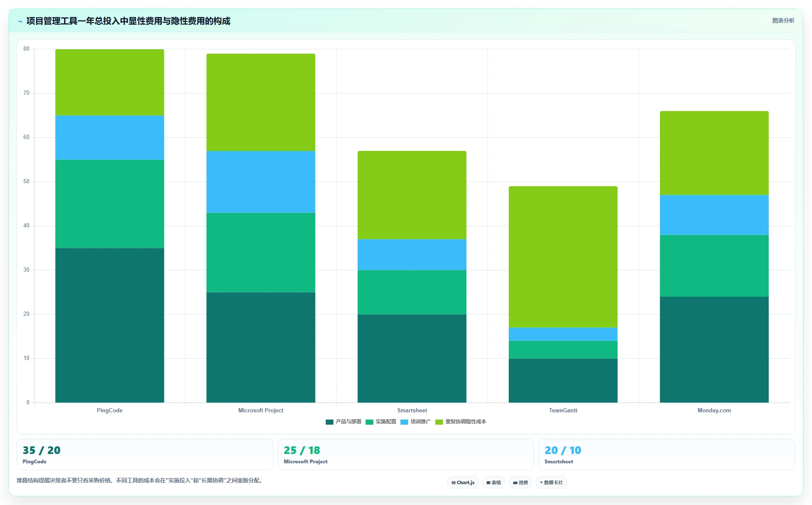Viewport: 812px width, 505px height.
Task: Click Smartsheet's blue 培训推广 bar segment
Action: pyautogui.click(x=412, y=255)
